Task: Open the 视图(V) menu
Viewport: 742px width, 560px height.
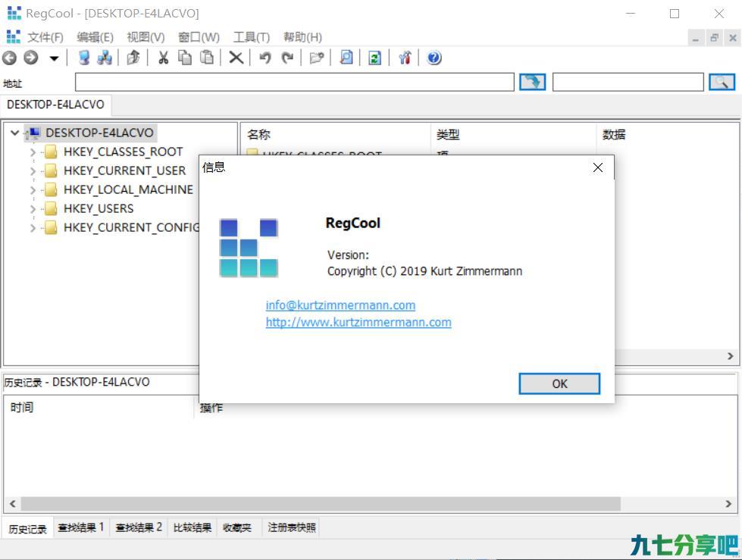Action: tap(146, 37)
